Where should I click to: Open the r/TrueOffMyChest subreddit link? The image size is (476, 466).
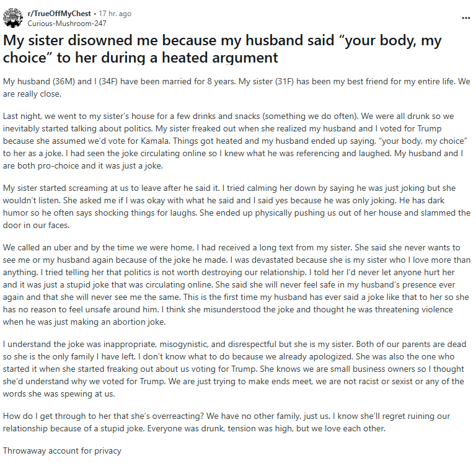(59, 14)
